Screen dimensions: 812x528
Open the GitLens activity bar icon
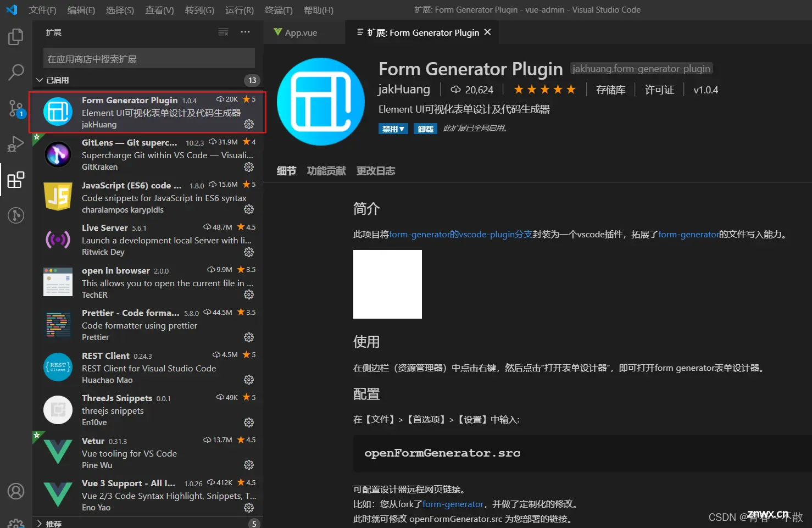pyautogui.click(x=15, y=215)
